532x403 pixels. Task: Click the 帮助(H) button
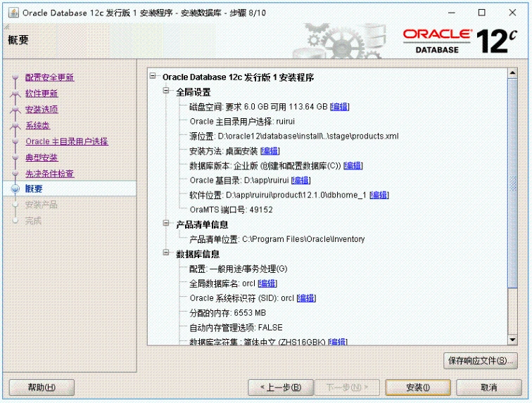[42, 388]
